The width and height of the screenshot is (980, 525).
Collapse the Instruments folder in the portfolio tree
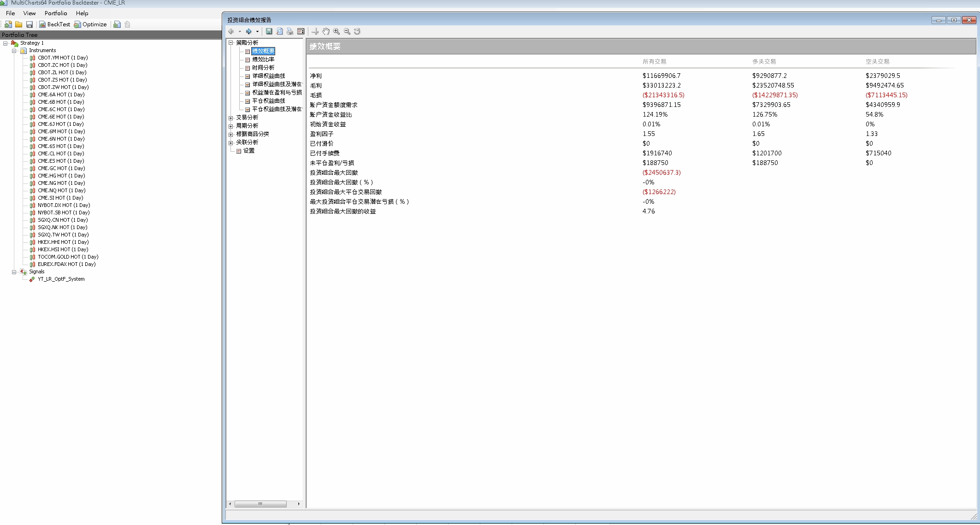point(14,51)
